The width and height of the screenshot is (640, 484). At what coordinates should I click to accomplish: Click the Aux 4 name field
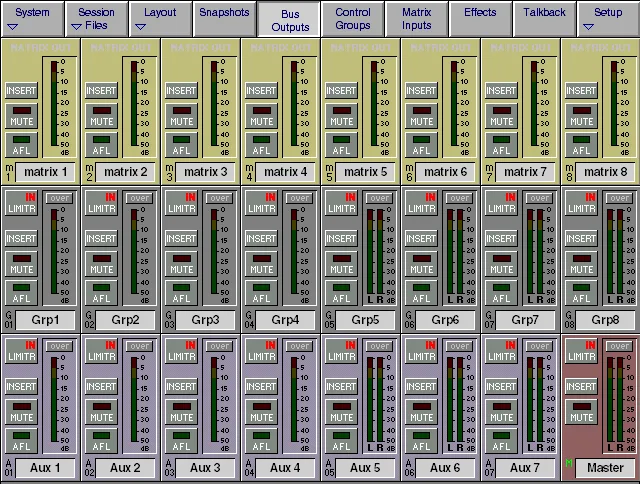[x=285, y=468]
